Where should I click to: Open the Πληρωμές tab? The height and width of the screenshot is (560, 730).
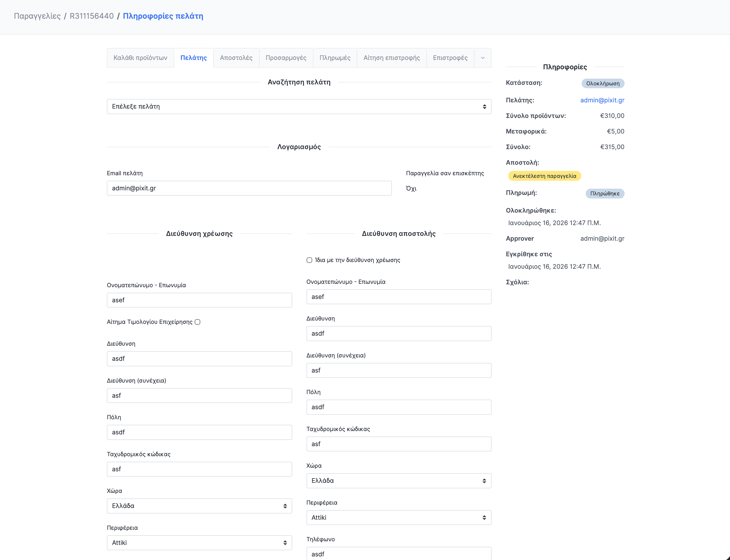pyautogui.click(x=335, y=58)
